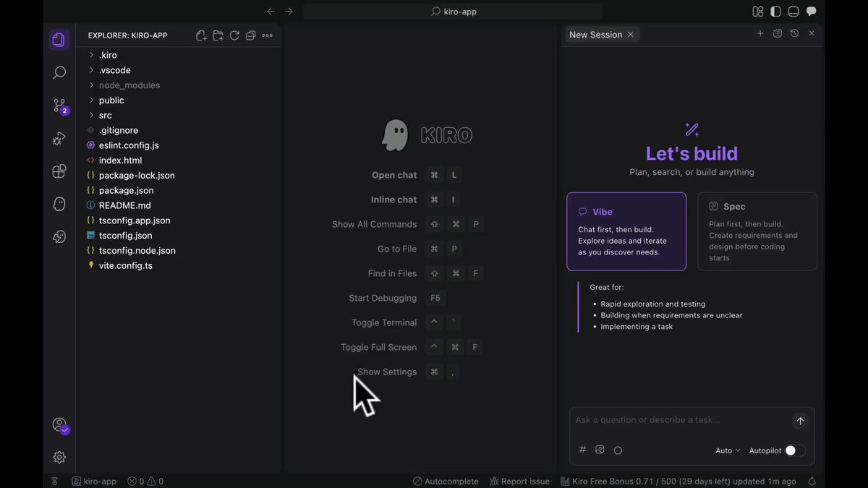Click Report issue in status bar
This screenshot has width=868, height=488.
pos(519,481)
